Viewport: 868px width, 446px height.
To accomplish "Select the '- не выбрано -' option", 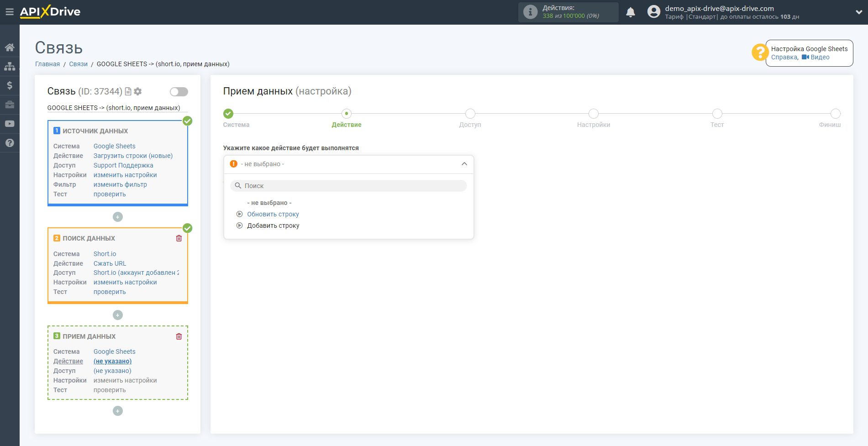I will tap(269, 203).
